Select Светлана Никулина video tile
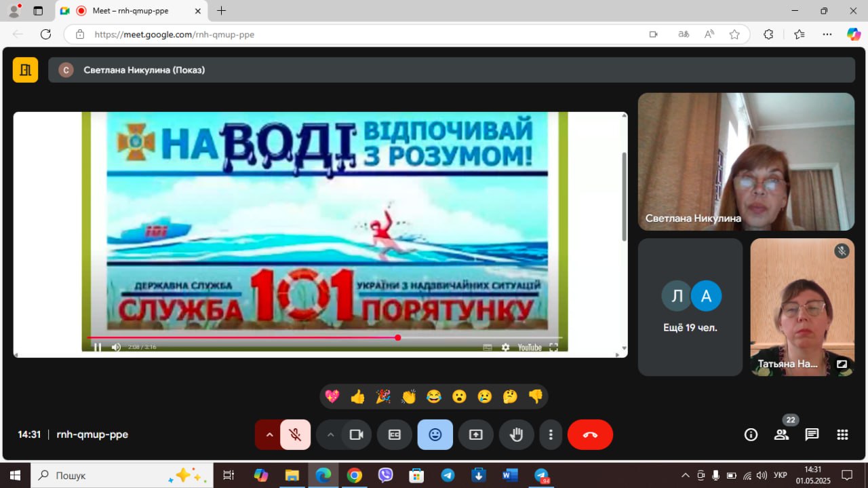Viewport: 868px width, 488px height. click(x=746, y=162)
